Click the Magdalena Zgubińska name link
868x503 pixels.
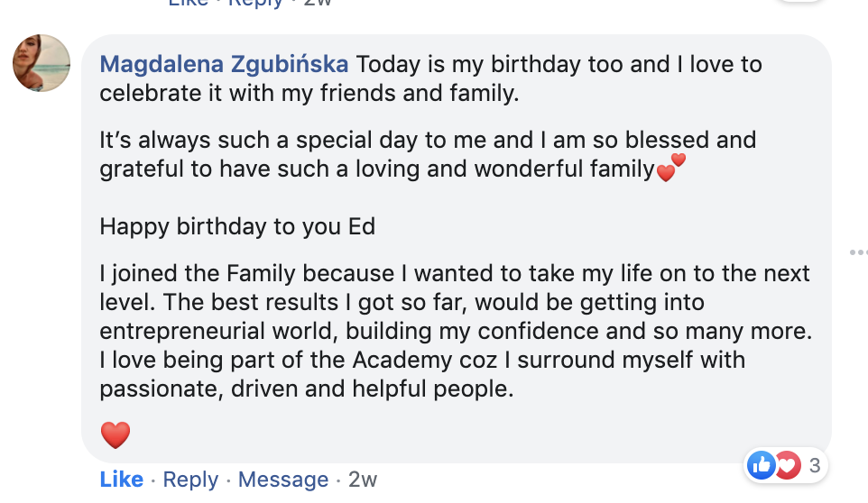click(x=224, y=65)
